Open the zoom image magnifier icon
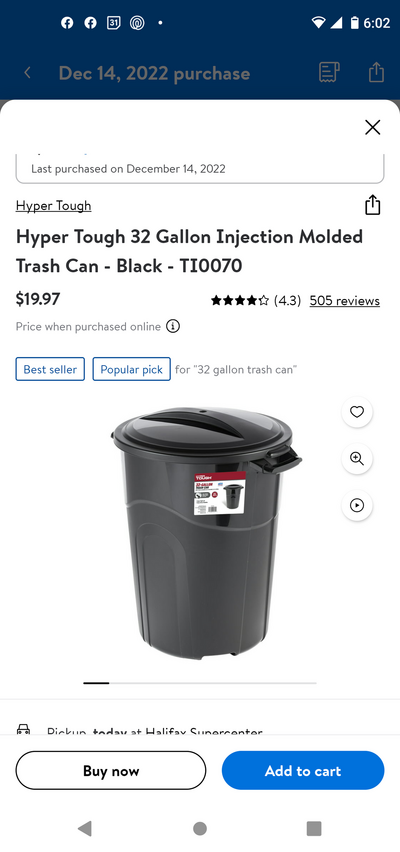This screenshot has width=400, height=852. click(x=357, y=459)
